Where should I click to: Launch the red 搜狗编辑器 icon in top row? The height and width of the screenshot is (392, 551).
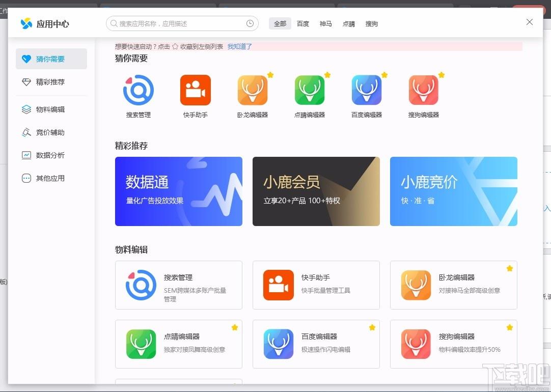pyautogui.click(x=424, y=90)
